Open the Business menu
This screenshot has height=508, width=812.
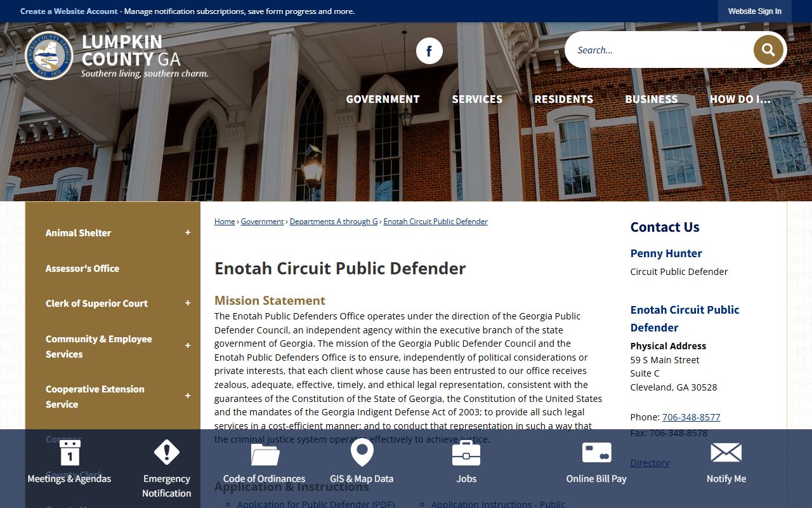(x=652, y=99)
